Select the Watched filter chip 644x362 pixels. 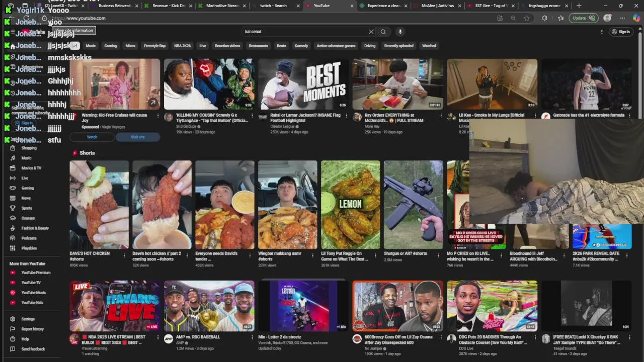(x=429, y=46)
